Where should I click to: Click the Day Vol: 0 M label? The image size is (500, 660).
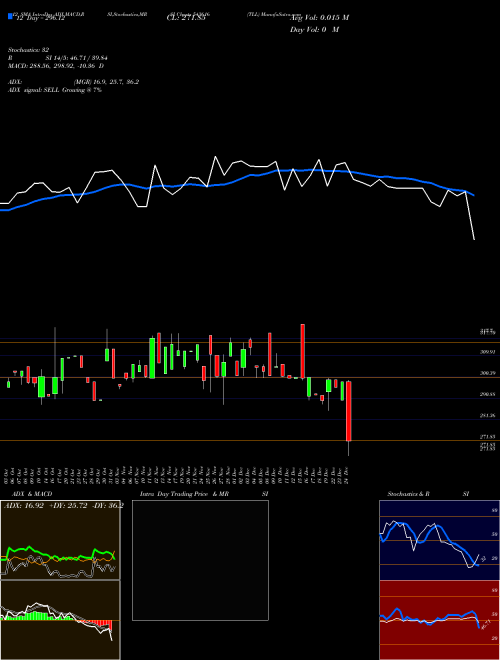pos(314,30)
